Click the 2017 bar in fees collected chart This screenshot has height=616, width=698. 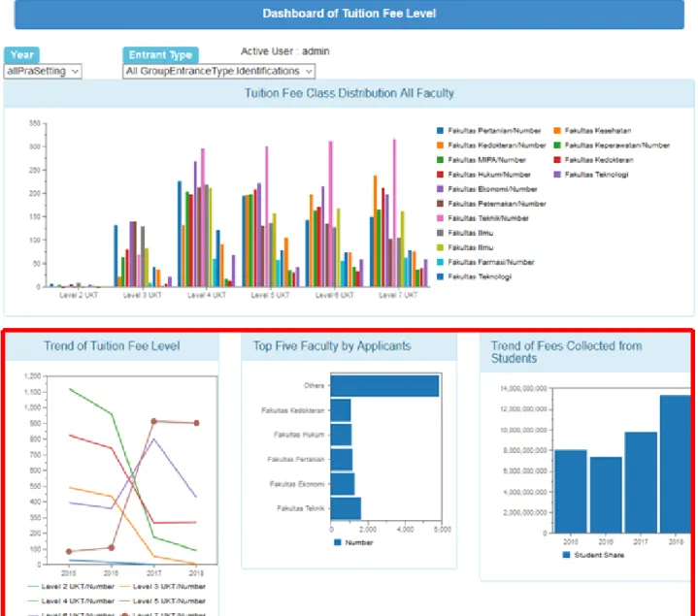coord(641,482)
